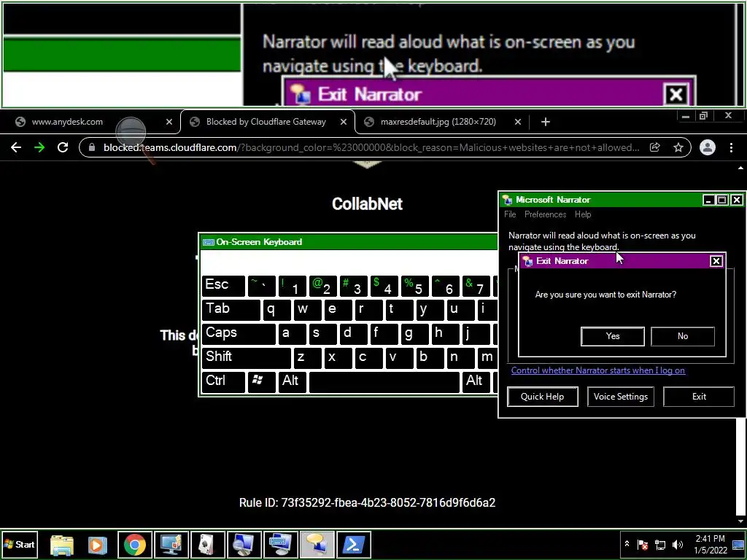747x560 pixels.
Task: Share this page icon in address bar
Action: (655, 147)
